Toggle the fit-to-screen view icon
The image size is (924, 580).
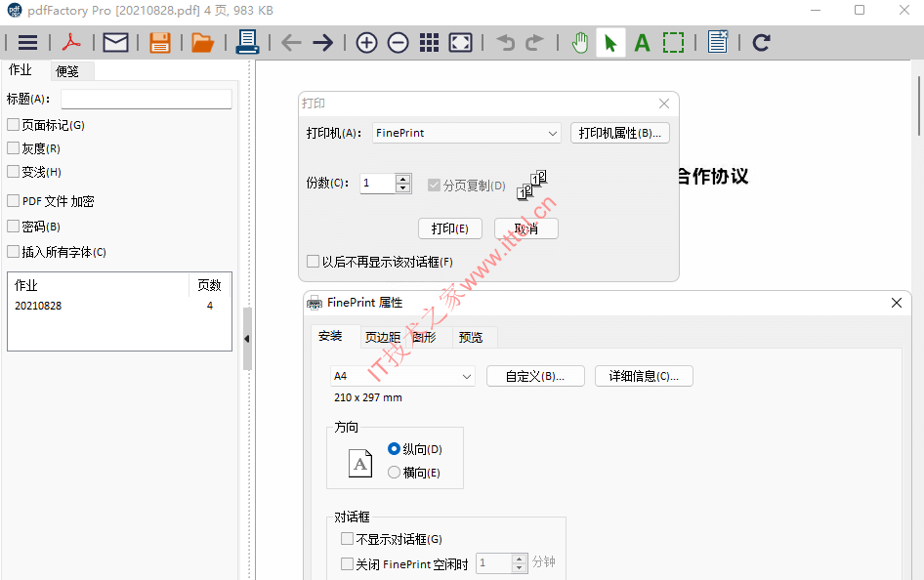point(460,42)
